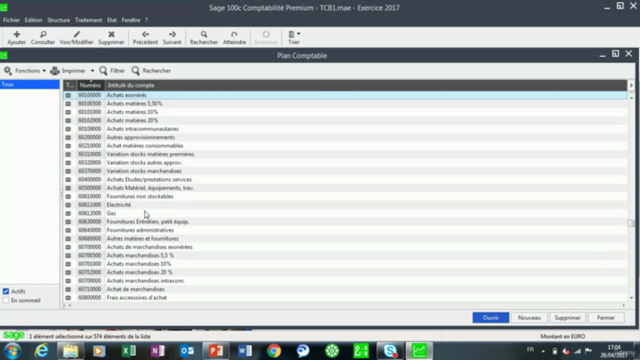
Task: Click the Trier sort icon
Action: [x=291, y=34]
